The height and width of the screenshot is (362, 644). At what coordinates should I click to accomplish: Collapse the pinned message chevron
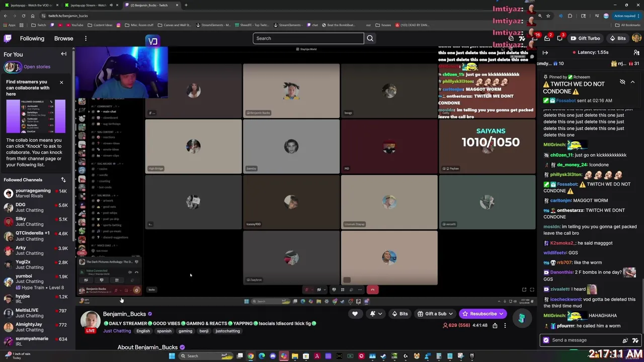pyautogui.click(x=632, y=82)
